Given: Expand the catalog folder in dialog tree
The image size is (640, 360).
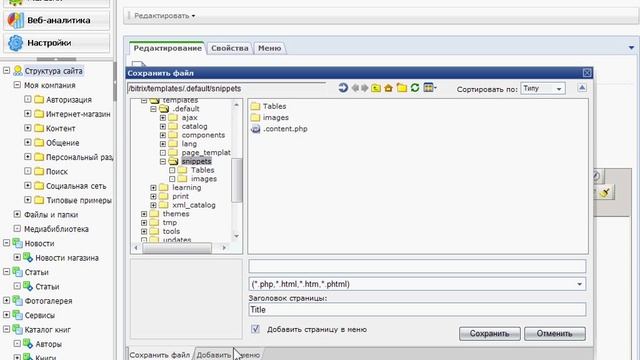Looking at the screenshot, I should coord(163,127).
